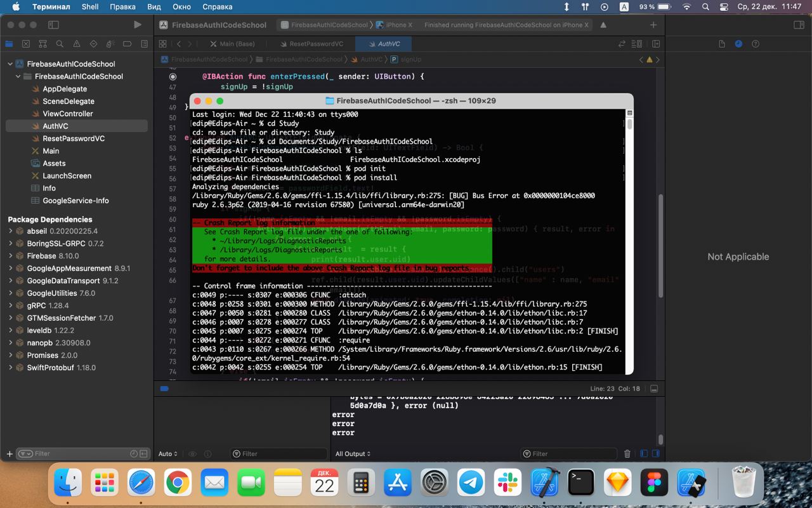
Task: Enable Code Review compare arrows
Action: click(622, 44)
